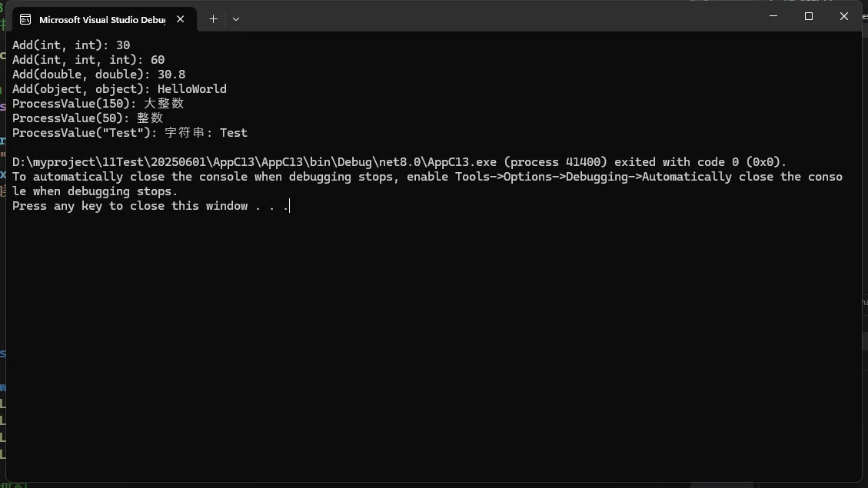Click the empty title bar area
868x488 pixels.
pos(500,17)
